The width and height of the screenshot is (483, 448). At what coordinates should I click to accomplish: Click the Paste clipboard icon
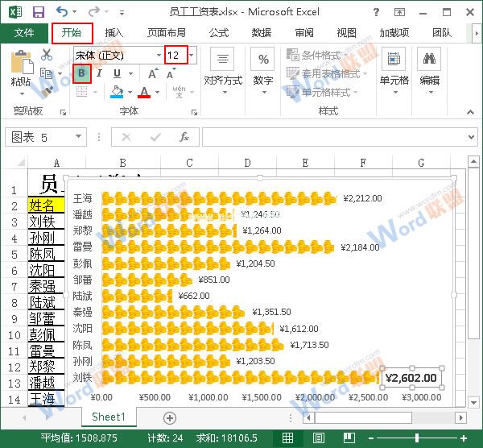point(21,63)
